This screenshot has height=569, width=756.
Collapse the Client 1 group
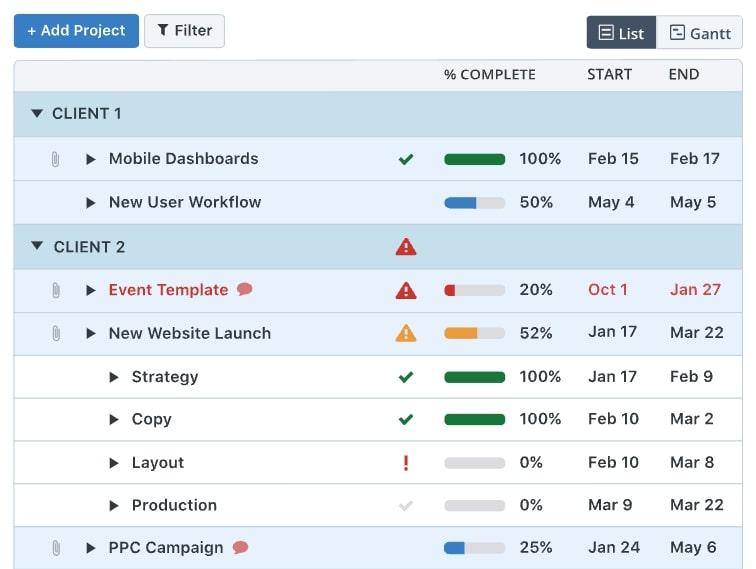coord(38,114)
